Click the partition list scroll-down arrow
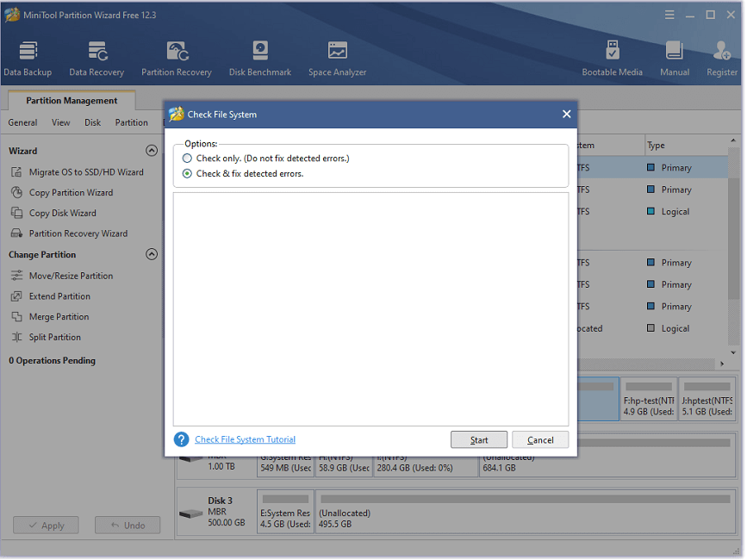This screenshot has width=747, height=560. coord(733,352)
